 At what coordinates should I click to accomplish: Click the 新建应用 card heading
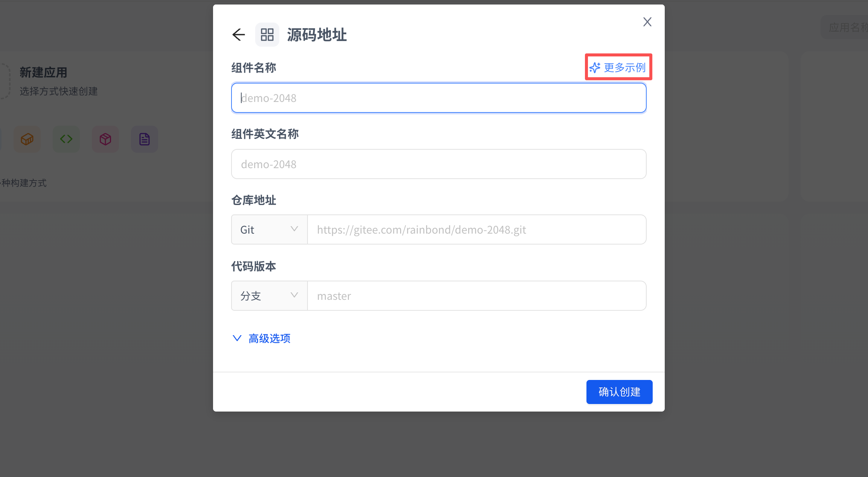pyautogui.click(x=43, y=72)
